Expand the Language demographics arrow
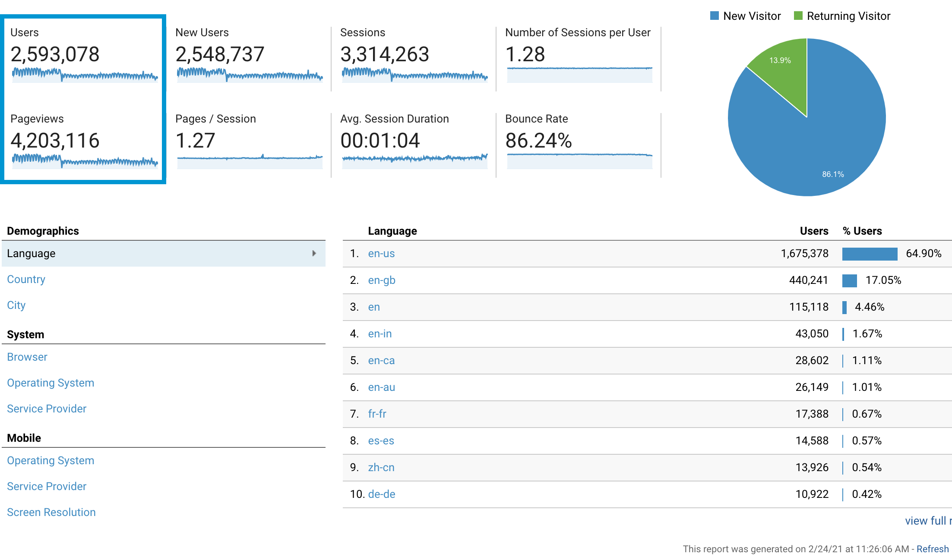The width and height of the screenshot is (952, 560). click(314, 253)
